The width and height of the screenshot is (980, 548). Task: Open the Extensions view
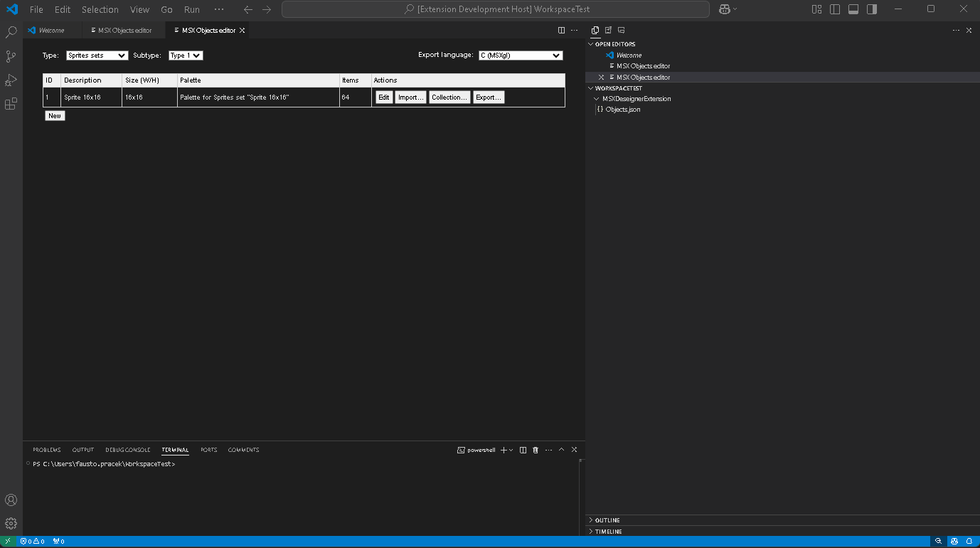pyautogui.click(x=11, y=104)
